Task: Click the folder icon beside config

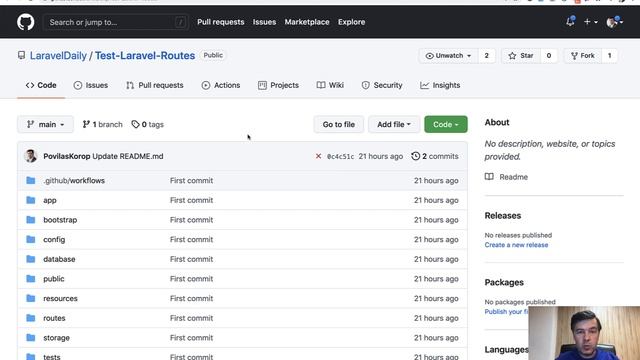Action: pyautogui.click(x=31, y=239)
